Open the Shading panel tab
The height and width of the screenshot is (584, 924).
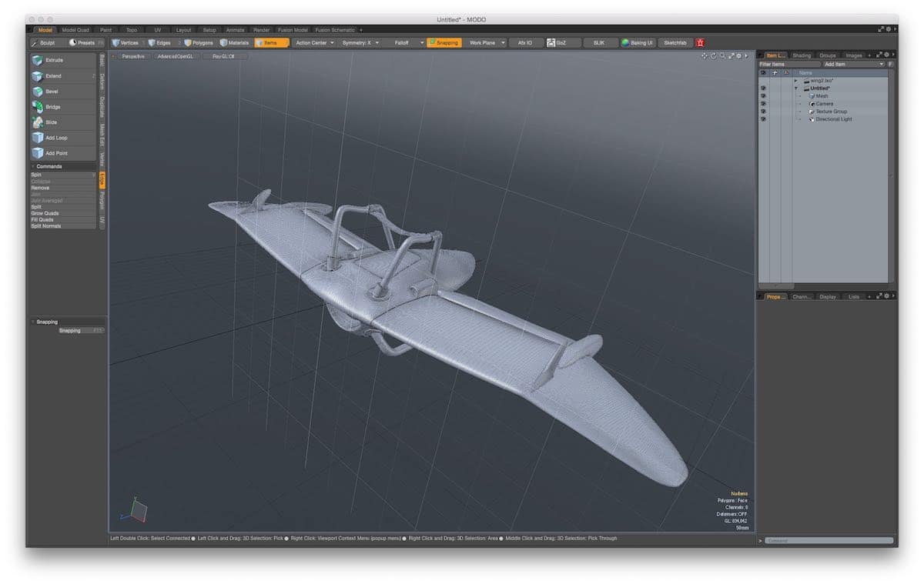(802, 55)
